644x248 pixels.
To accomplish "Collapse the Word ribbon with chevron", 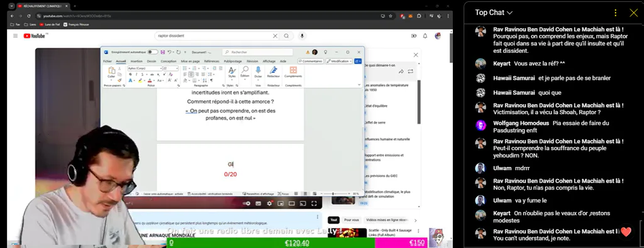I will pos(359,85).
